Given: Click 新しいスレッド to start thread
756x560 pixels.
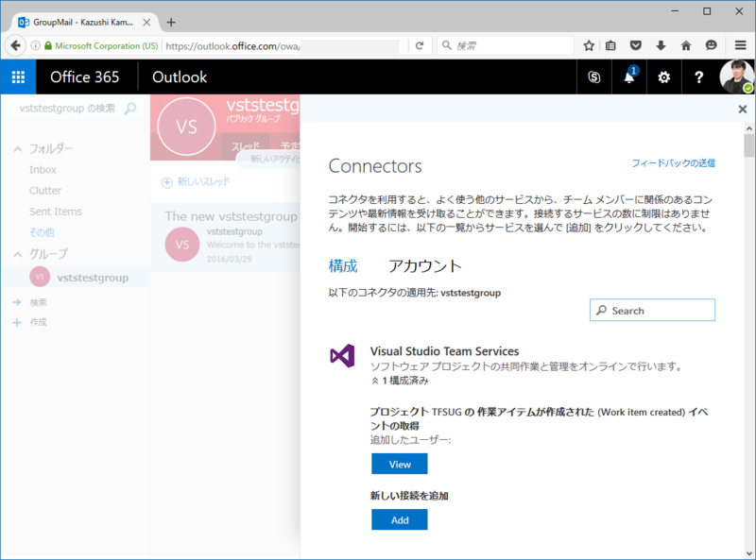Looking at the screenshot, I should 203,181.
